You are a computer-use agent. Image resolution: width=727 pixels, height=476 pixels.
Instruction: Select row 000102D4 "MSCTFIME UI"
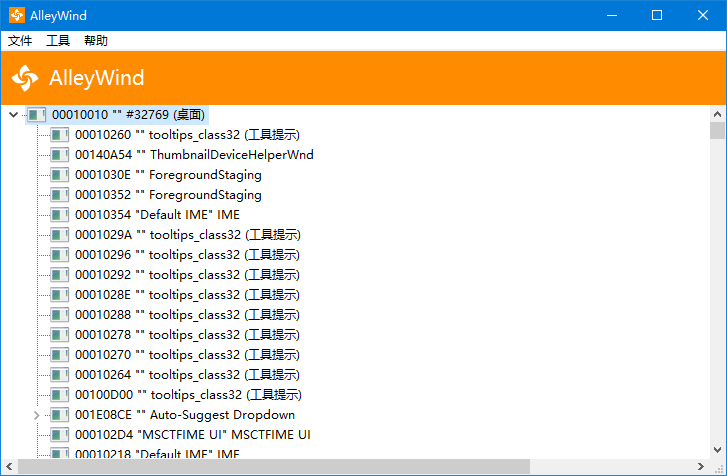tap(193, 434)
